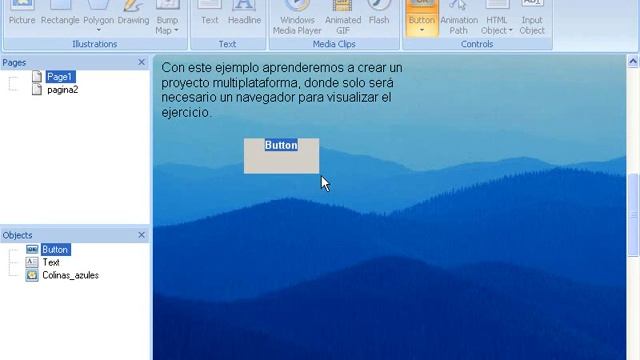The image size is (640, 360).
Task: Select Colinas_azules in the Objects list
Action: click(70, 276)
